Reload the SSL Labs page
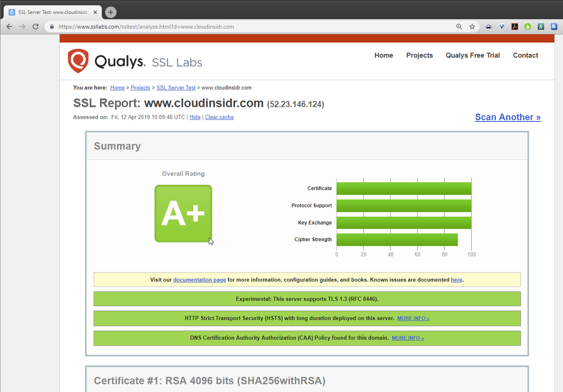 coord(36,27)
